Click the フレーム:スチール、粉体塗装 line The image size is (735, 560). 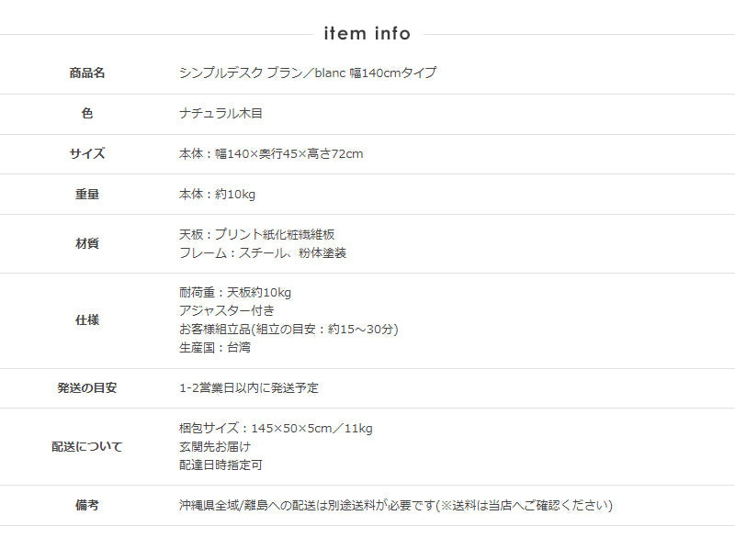coord(263,252)
